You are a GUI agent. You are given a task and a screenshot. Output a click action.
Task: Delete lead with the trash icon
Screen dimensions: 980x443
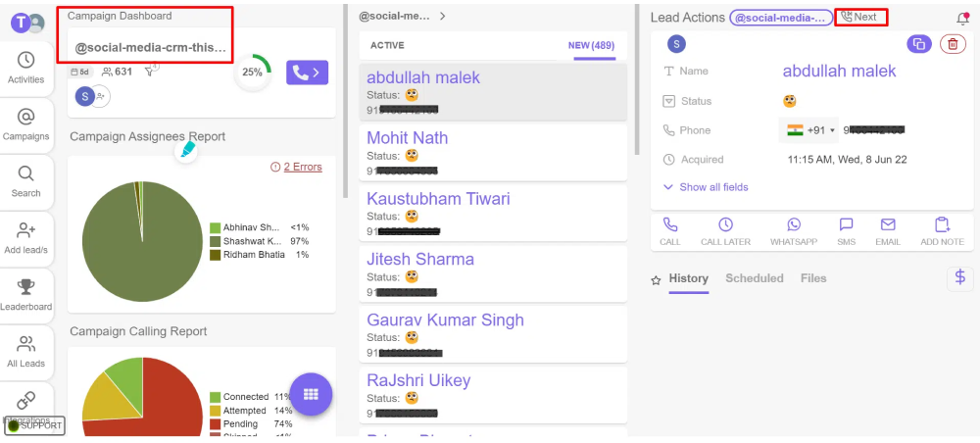(953, 44)
